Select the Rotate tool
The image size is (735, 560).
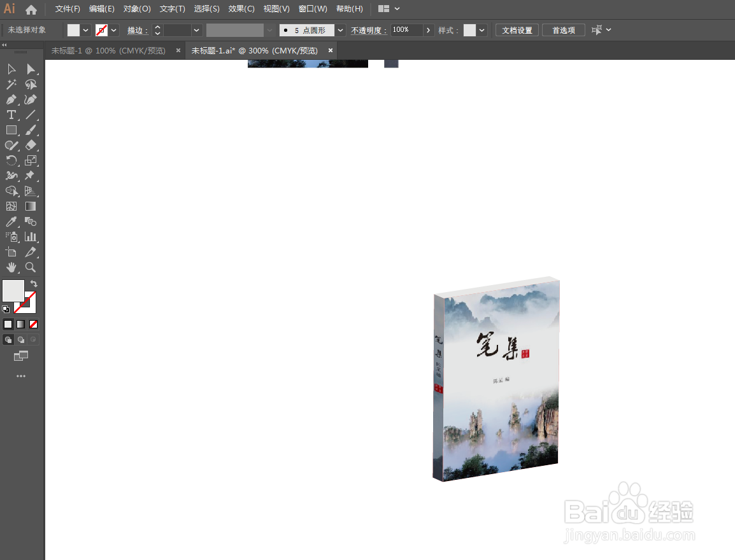coord(11,160)
